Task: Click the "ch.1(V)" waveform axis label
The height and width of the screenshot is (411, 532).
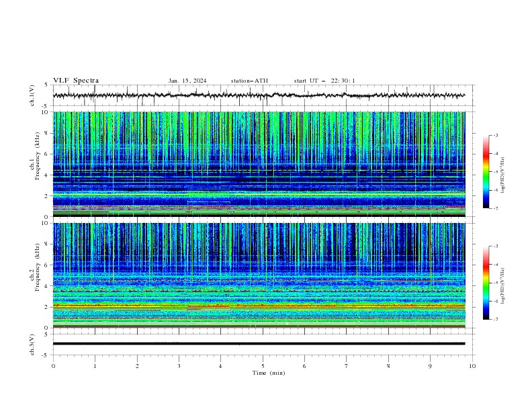Action: click(32, 95)
